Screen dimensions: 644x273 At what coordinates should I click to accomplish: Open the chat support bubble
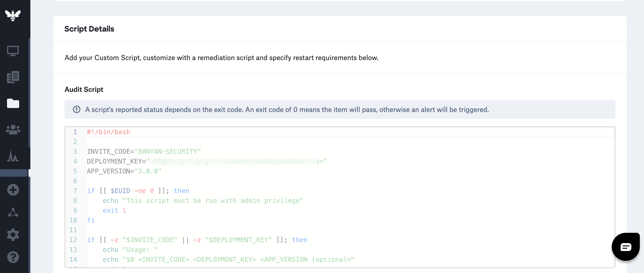point(626,247)
